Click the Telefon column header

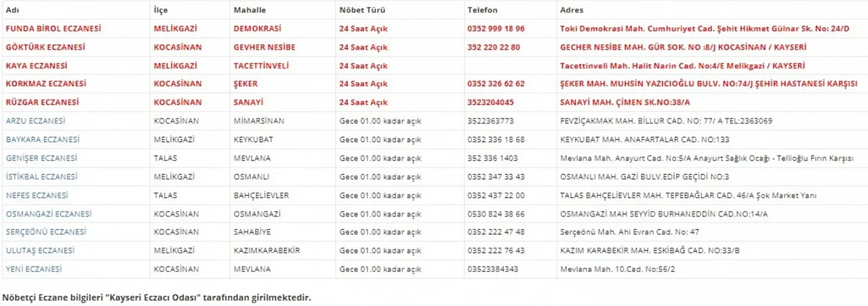coord(482,10)
